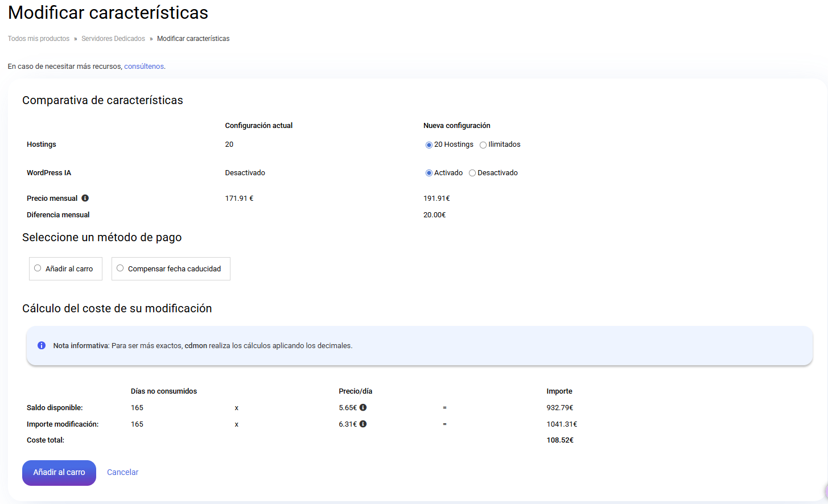Screen dimensions: 828x504
Task: Go to Todos mis productos breadcrumb
Action: 39,39
